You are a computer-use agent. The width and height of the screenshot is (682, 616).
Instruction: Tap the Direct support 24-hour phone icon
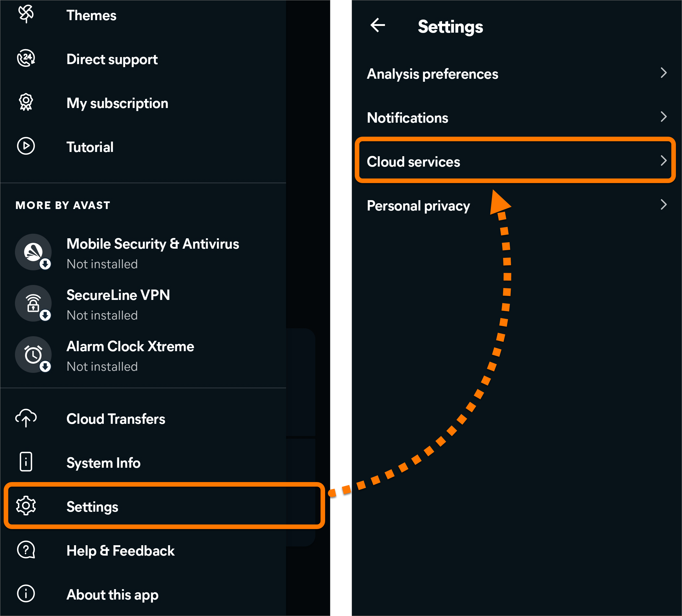(x=26, y=58)
